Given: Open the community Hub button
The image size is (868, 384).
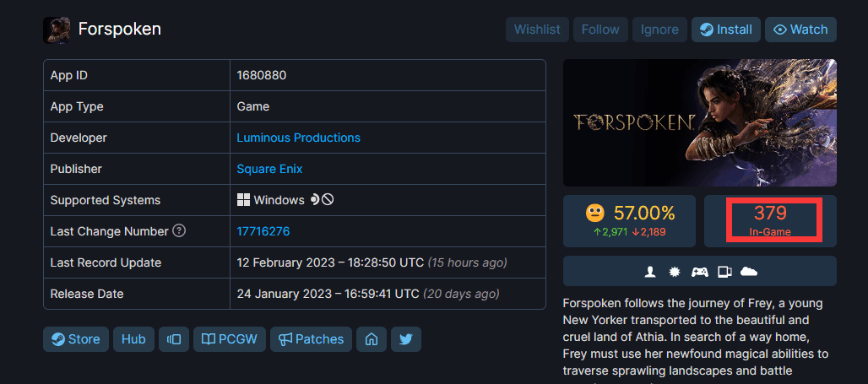Looking at the screenshot, I should coord(133,339).
